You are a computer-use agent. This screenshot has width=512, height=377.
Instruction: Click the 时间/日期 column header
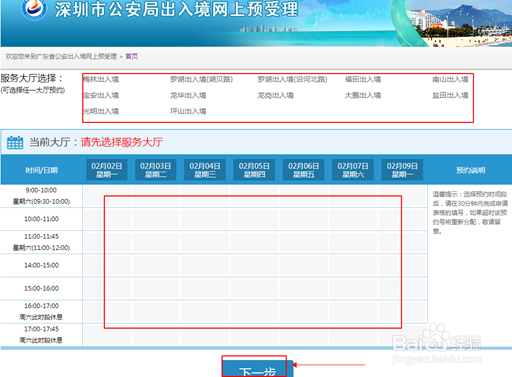click(x=42, y=170)
